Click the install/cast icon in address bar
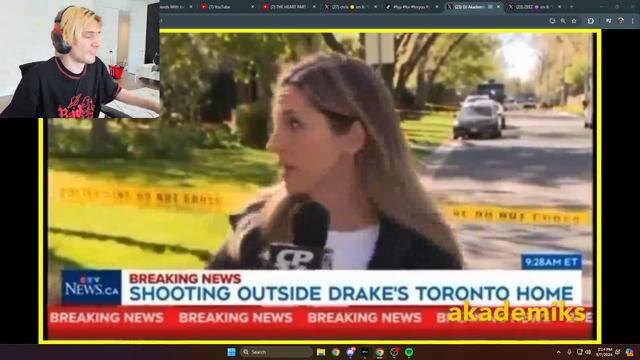The image size is (640, 360). pos(552,21)
